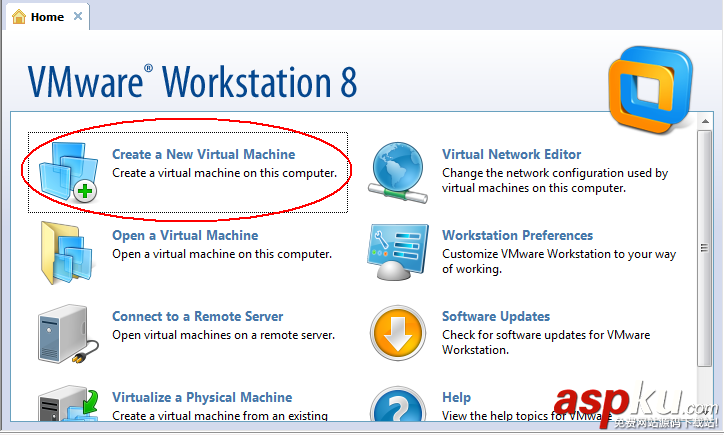
Task: Click the text 'Open a virtual machine on this computer.'
Action: tap(222, 254)
